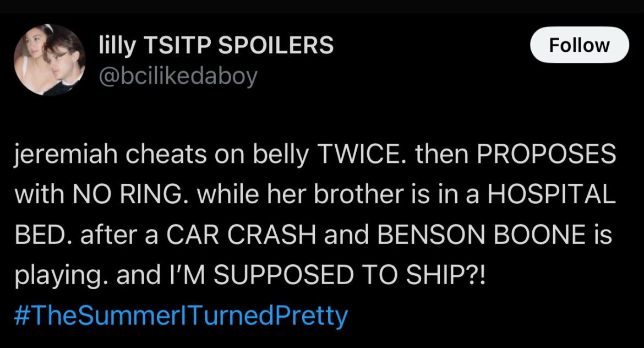The width and height of the screenshot is (644, 348).
Task: Open the lilly TSITP SPOILERS profile name
Action: 216,45
